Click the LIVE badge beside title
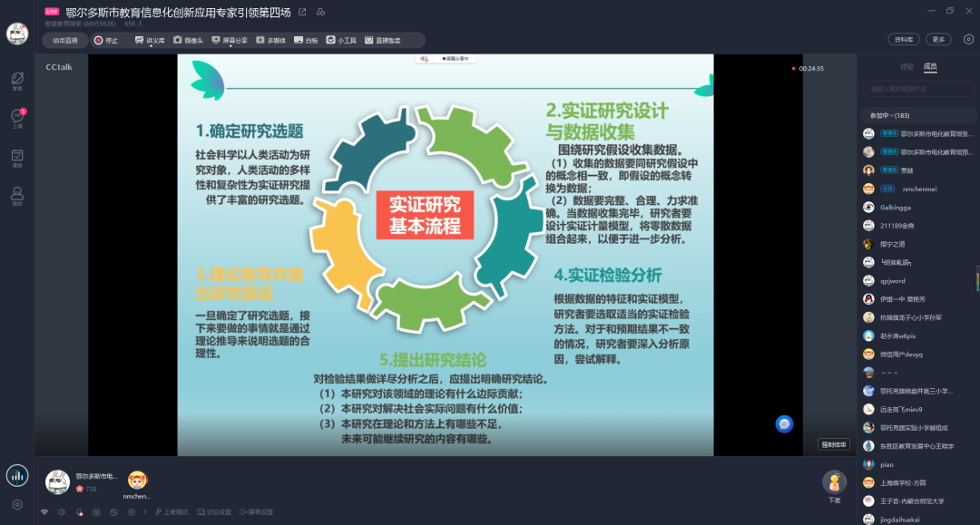 52,12
